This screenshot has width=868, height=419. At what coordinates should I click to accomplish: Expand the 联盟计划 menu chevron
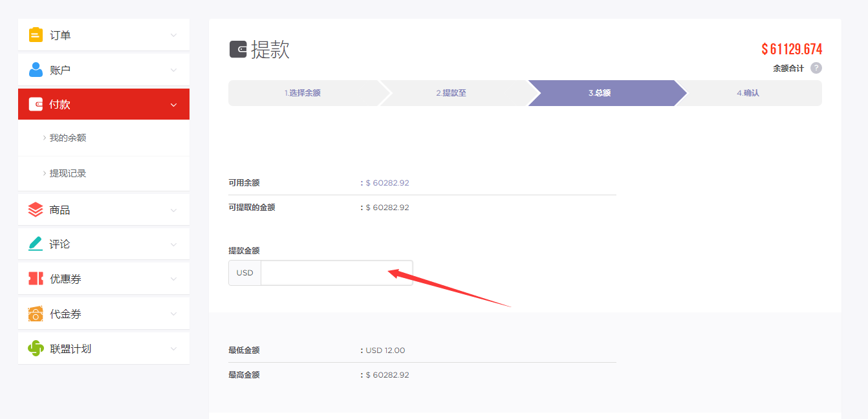point(173,349)
